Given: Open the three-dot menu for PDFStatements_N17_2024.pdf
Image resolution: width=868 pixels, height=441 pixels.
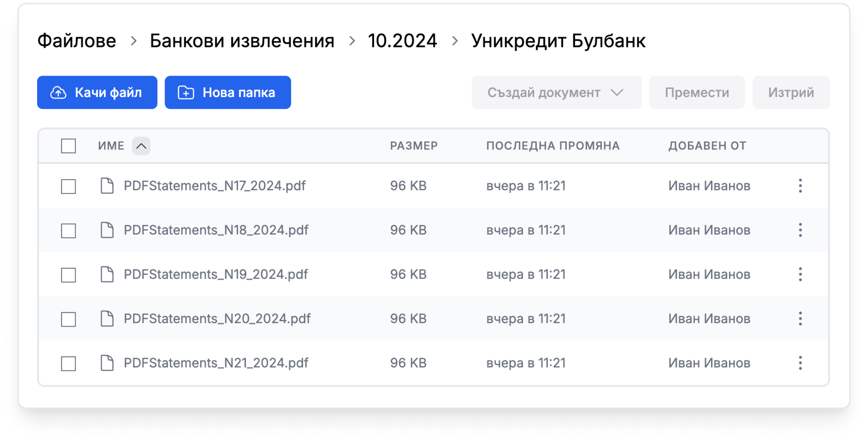Looking at the screenshot, I should (800, 186).
